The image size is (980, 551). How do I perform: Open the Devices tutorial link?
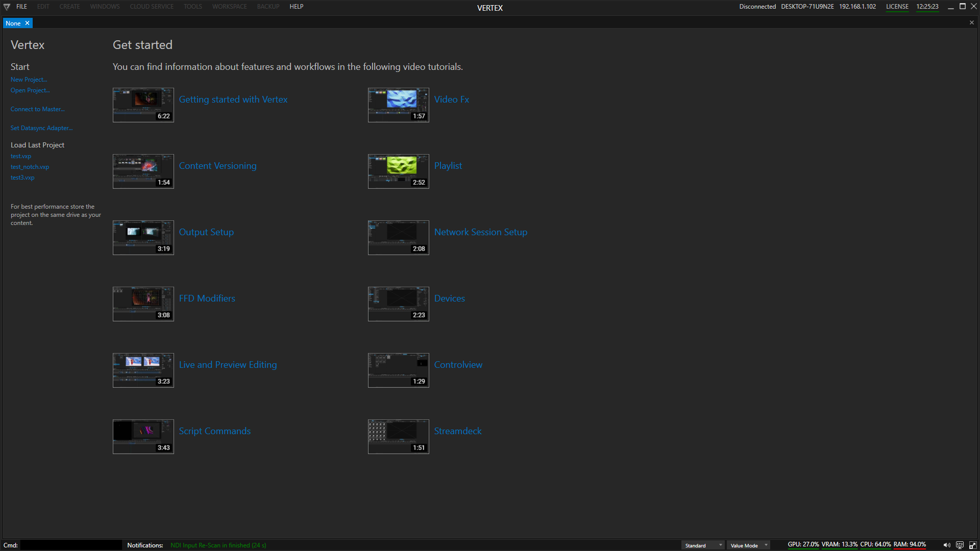(x=450, y=298)
